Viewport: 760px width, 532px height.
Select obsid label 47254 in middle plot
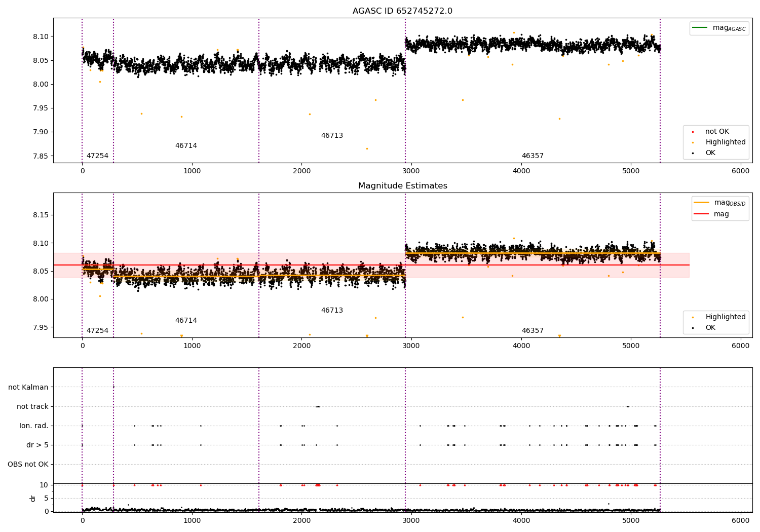97,331
